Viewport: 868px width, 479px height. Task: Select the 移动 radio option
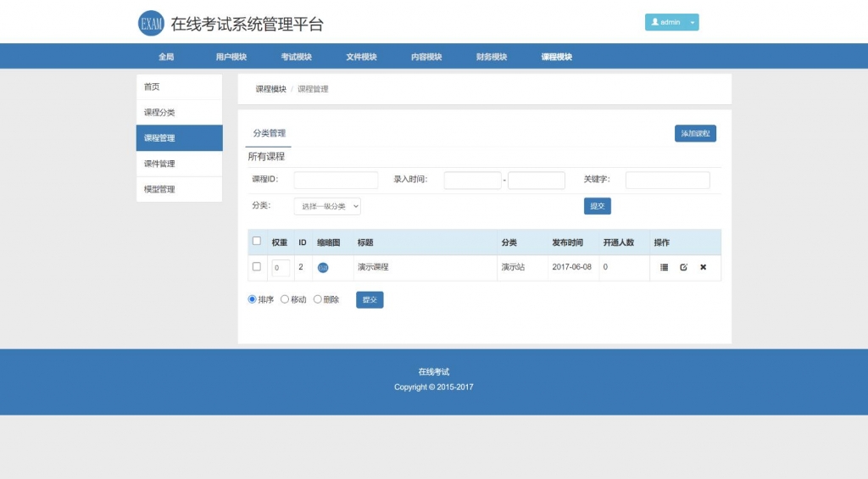(286, 299)
